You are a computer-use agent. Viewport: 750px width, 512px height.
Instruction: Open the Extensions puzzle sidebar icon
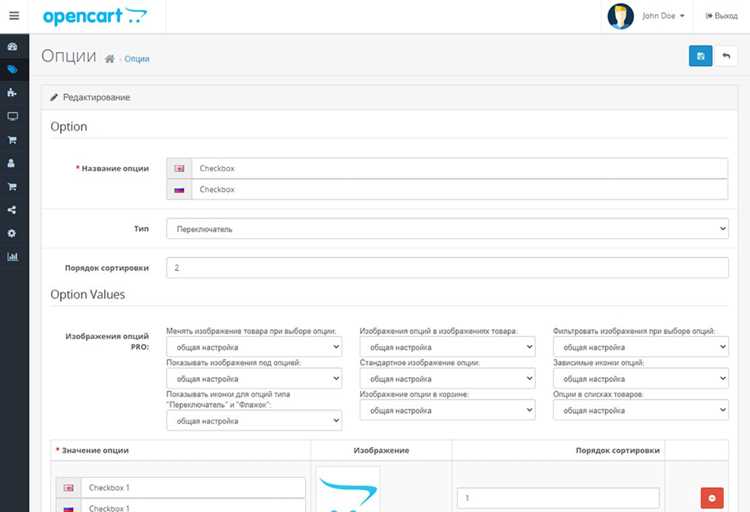click(12, 93)
